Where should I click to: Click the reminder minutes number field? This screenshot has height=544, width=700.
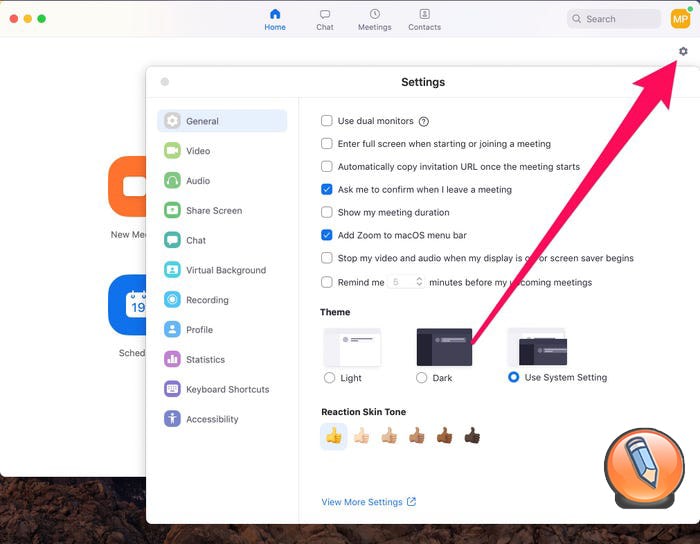tap(406, 282)
